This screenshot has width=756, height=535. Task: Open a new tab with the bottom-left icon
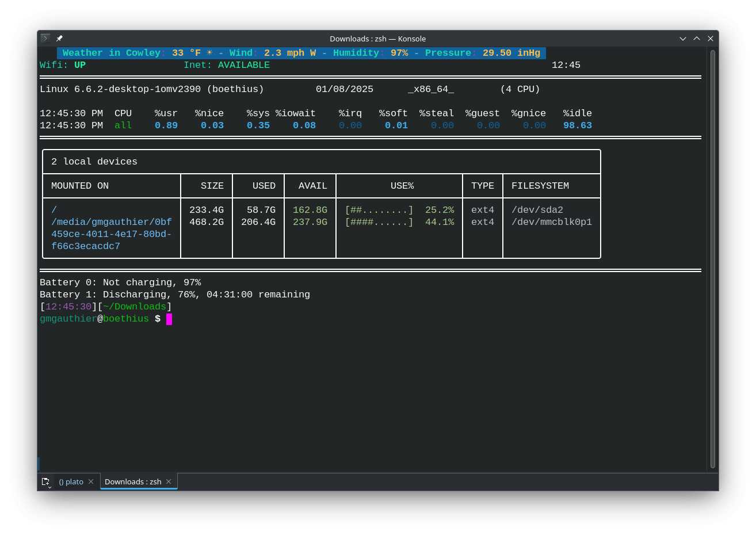[x=46, y=482]
